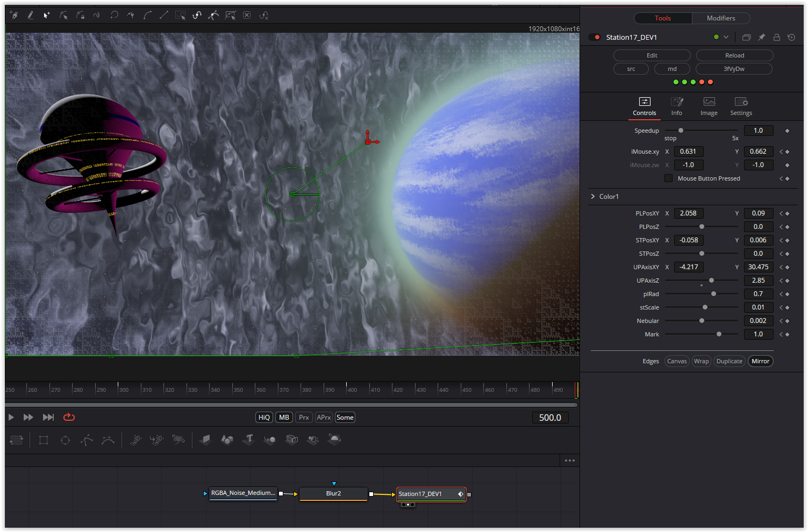Collapse the Color1 section
This screenshot has width=808, height=532.
point(593,196)
